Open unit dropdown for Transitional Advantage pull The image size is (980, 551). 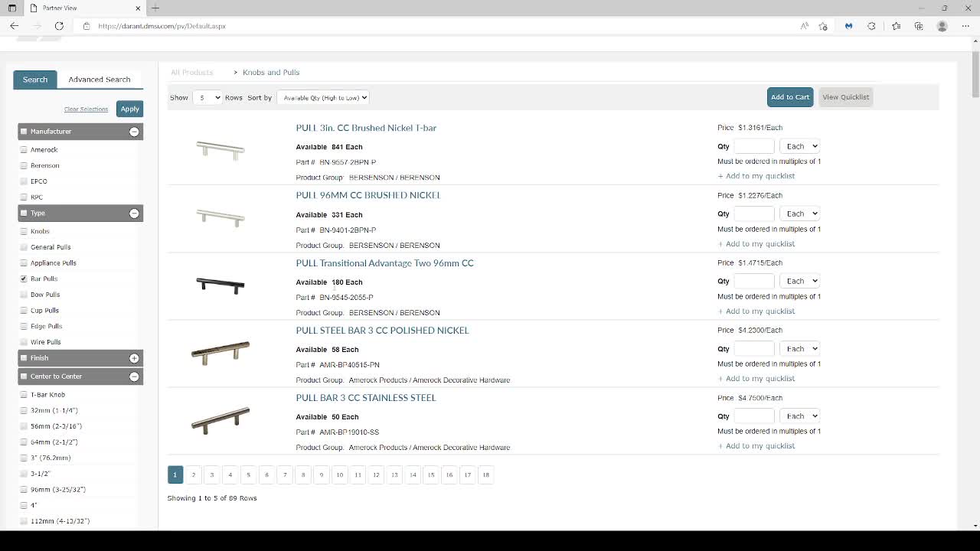799,281
